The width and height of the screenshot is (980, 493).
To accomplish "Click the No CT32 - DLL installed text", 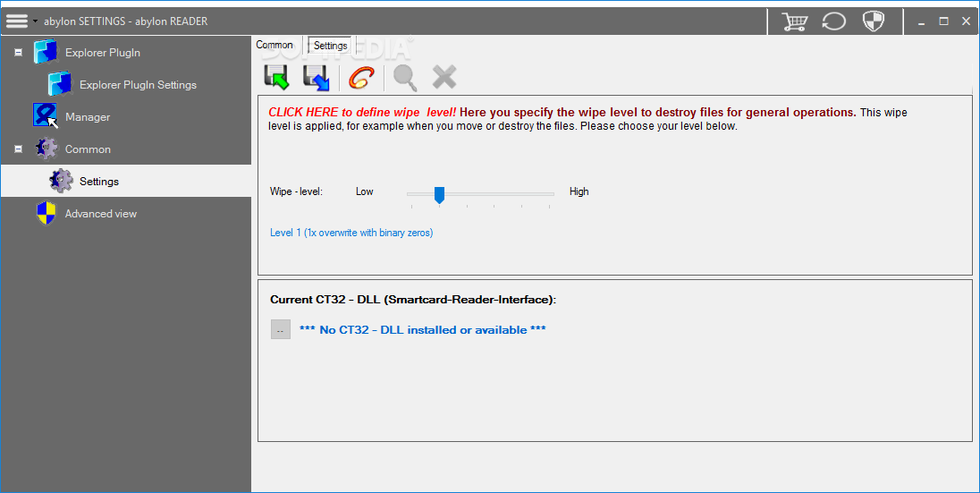I will click(x=423, y=329).
